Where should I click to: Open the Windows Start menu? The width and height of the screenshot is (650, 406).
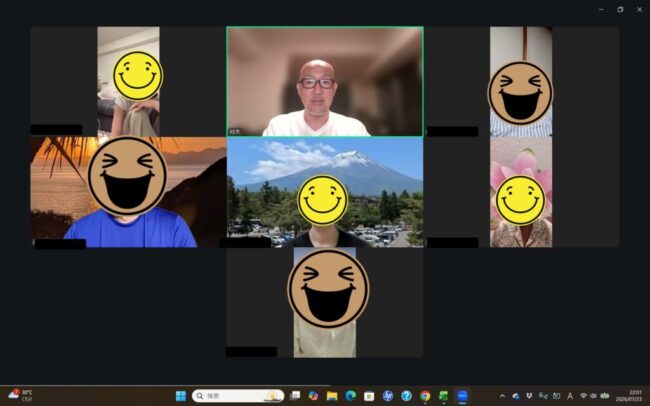pos(181,396)
